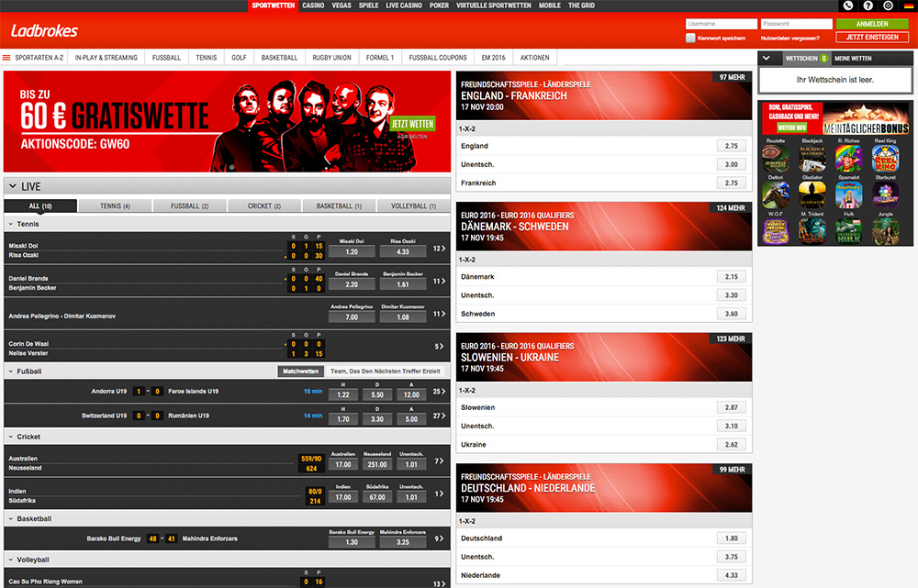Click the phone contact icon

[x=847, y=6]
